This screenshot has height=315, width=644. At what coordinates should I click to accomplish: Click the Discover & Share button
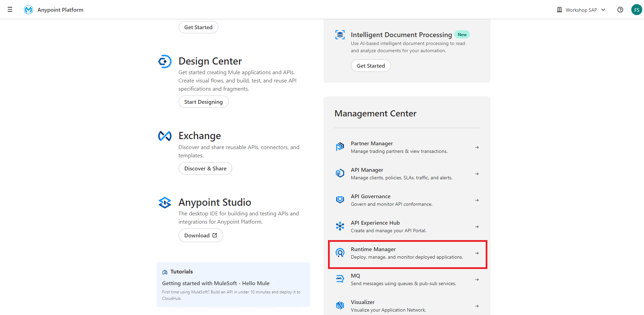(x=205, y=168)
